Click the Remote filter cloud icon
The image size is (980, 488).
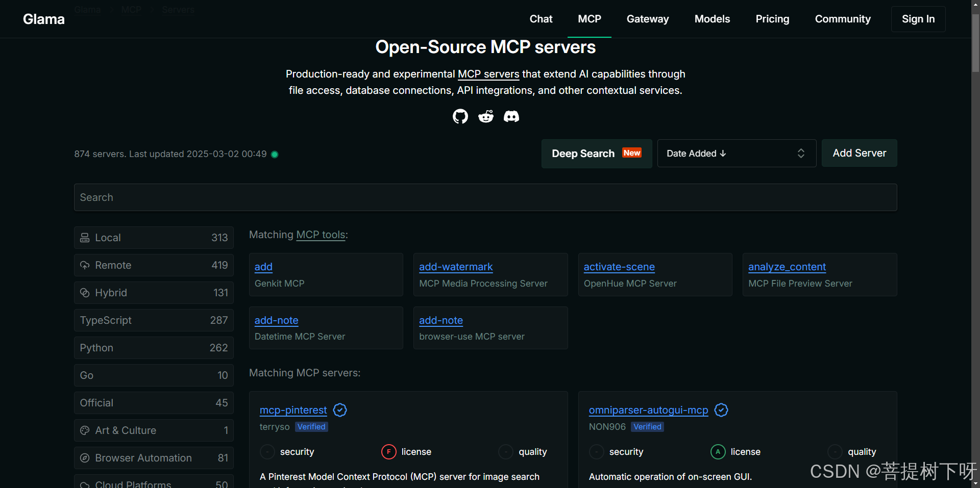coord(85,265)
